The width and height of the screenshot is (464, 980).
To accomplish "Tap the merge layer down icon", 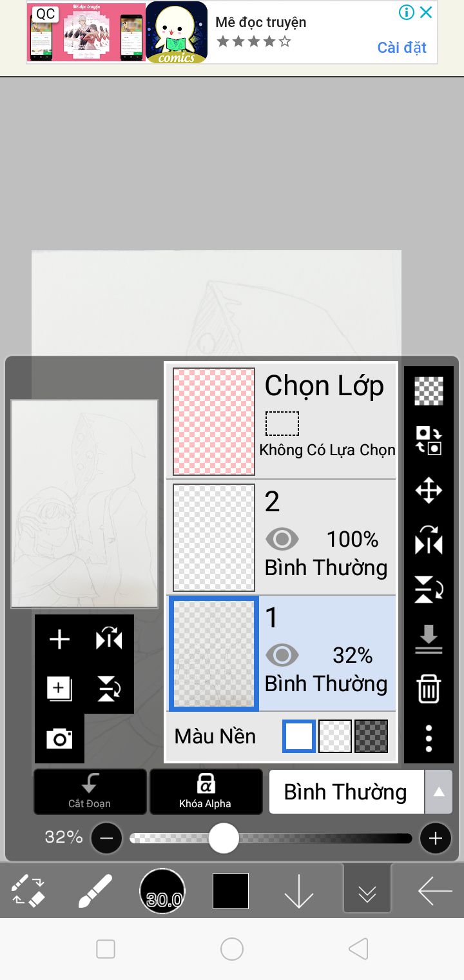I will (x=429, y=640).
